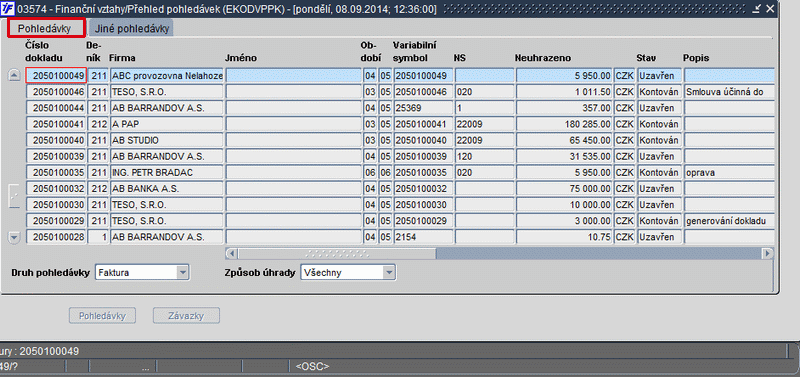Viewport: 800px width, 377px height.
Task: Select document number 2050100029
Action: [x=56, y=221]
